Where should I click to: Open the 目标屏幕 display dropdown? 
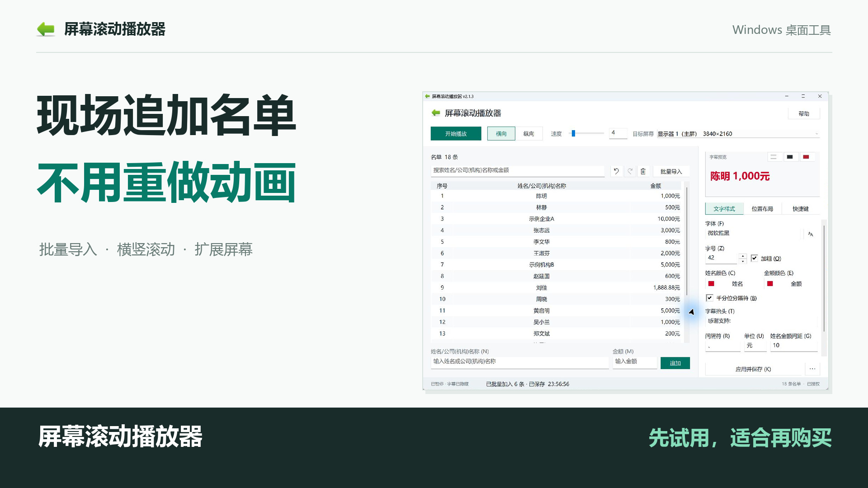point(738,134)
